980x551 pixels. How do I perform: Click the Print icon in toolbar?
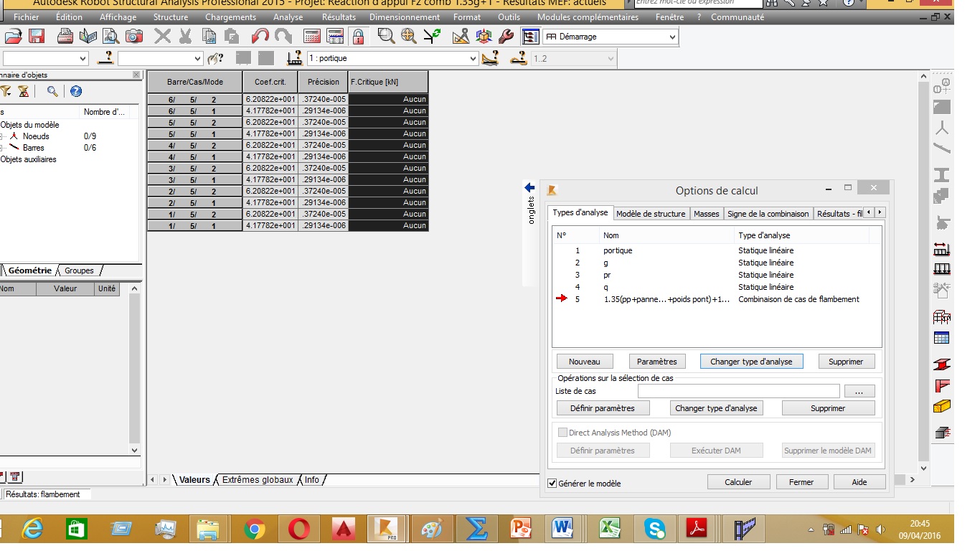pos(65,36)
